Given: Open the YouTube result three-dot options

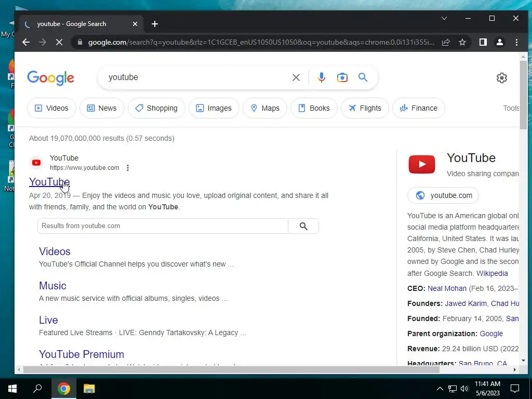Looking at the screenshot, I should pyautogui.click(x=128, y=168).
